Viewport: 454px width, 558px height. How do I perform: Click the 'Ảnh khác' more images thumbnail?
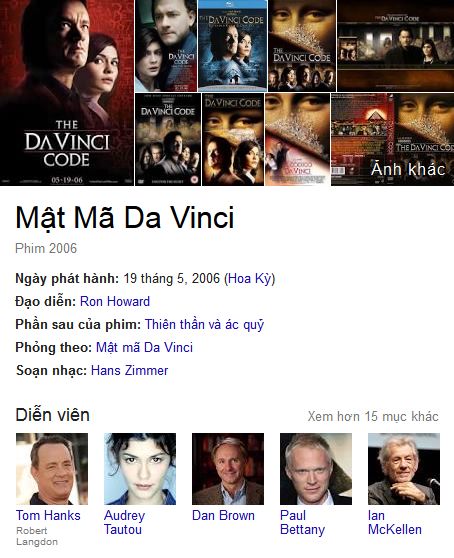[392, 140]
